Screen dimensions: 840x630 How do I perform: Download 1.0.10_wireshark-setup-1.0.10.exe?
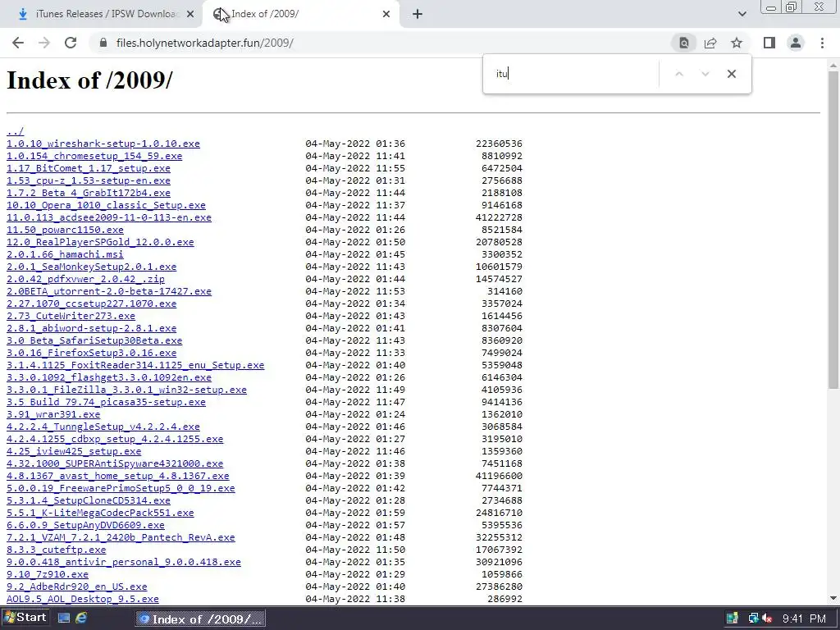(x=103, y=144)
